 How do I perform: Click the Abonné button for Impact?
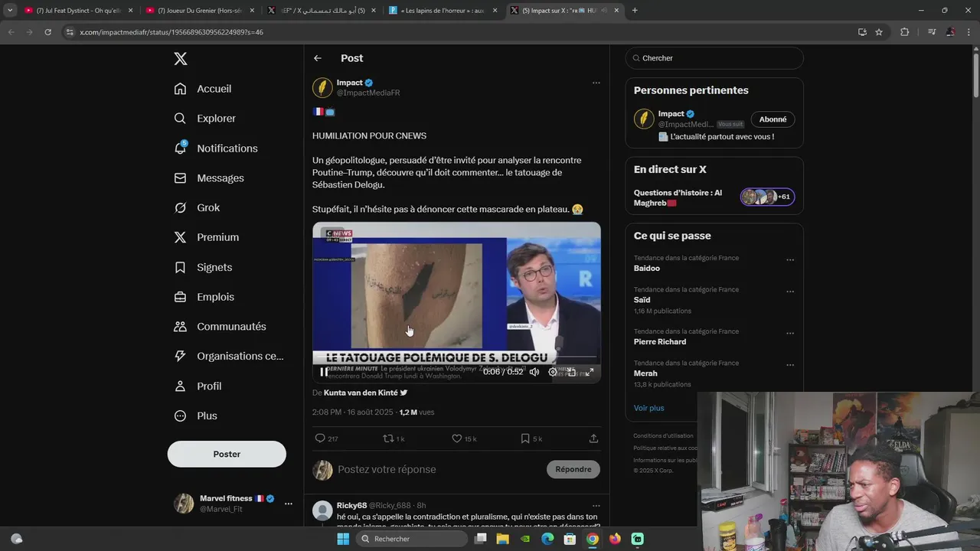tap(773, 119)
